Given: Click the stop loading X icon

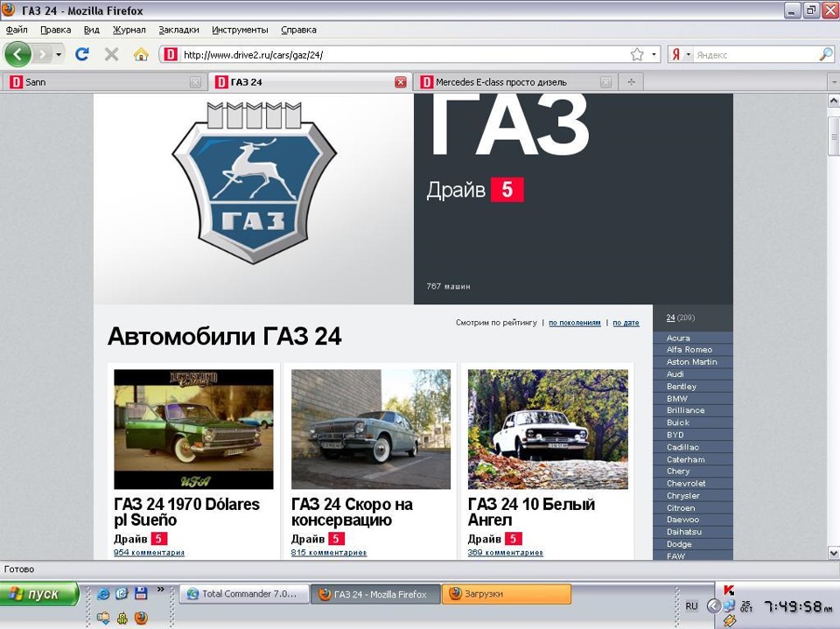Looking at the screenshot, I should (x=111, y=54).
